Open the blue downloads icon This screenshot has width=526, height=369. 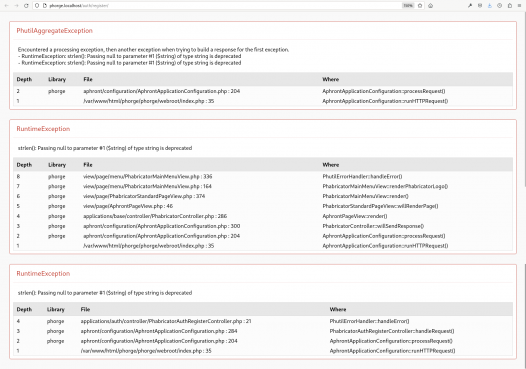[x=490, y=6]
